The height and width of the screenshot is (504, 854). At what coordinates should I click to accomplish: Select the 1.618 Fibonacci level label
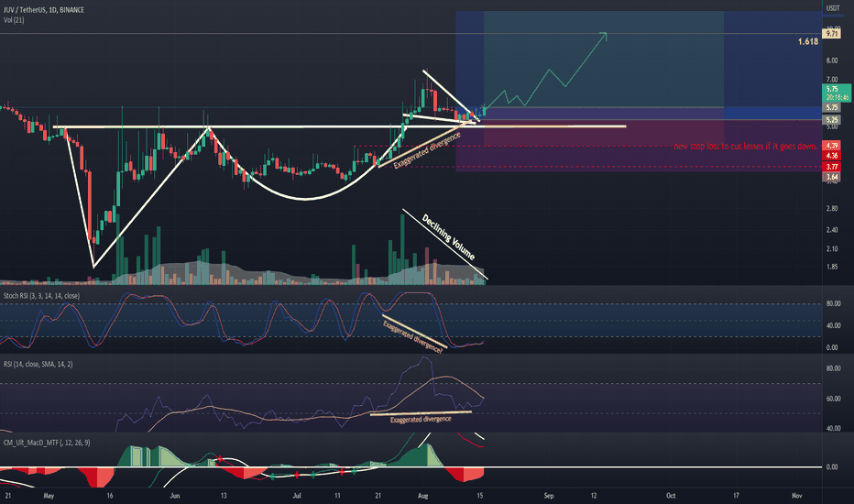coord(807,41)
